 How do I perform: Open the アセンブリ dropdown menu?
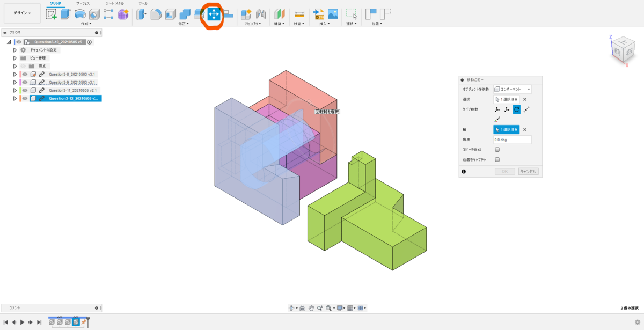[x=253, y=24]
